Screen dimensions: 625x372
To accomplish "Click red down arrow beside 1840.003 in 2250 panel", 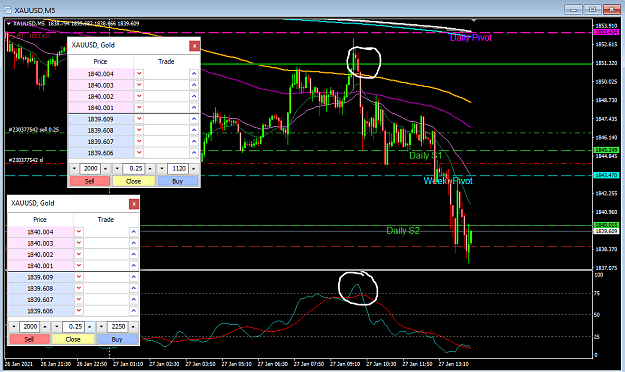I will pyautogui.click(x=79, y=243).
